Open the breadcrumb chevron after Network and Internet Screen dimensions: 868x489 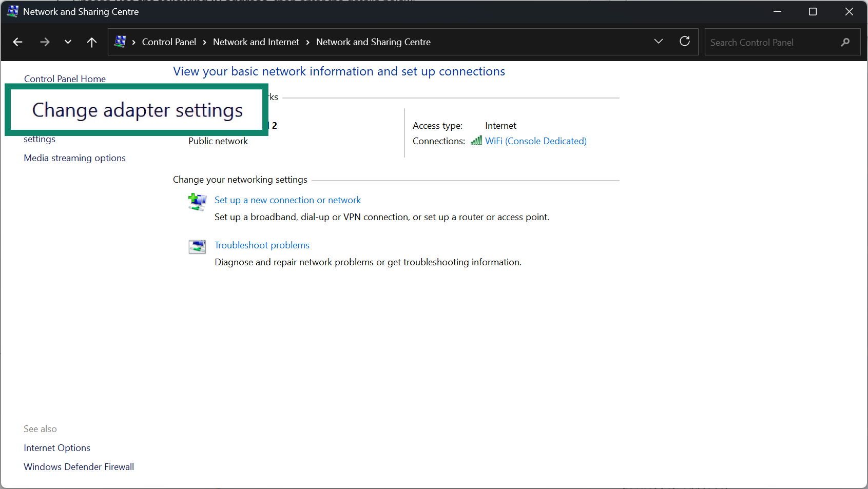(x=307, y=42)
